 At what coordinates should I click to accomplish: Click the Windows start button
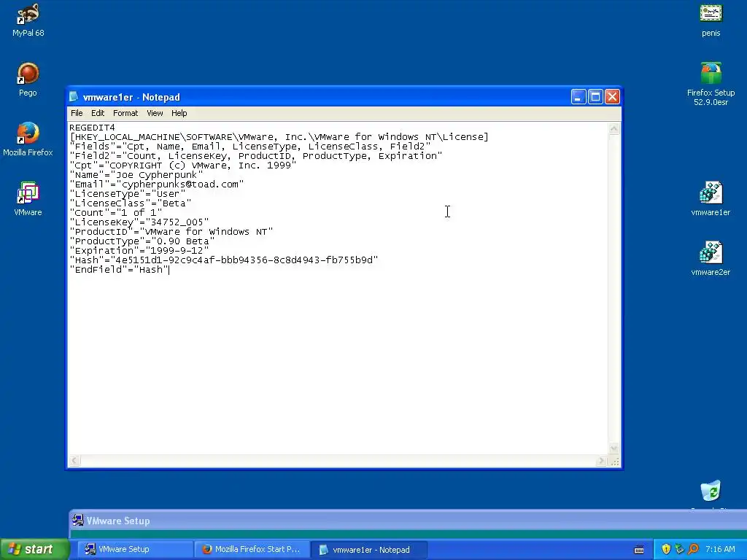pyautogui.click(x=35, y=549)
